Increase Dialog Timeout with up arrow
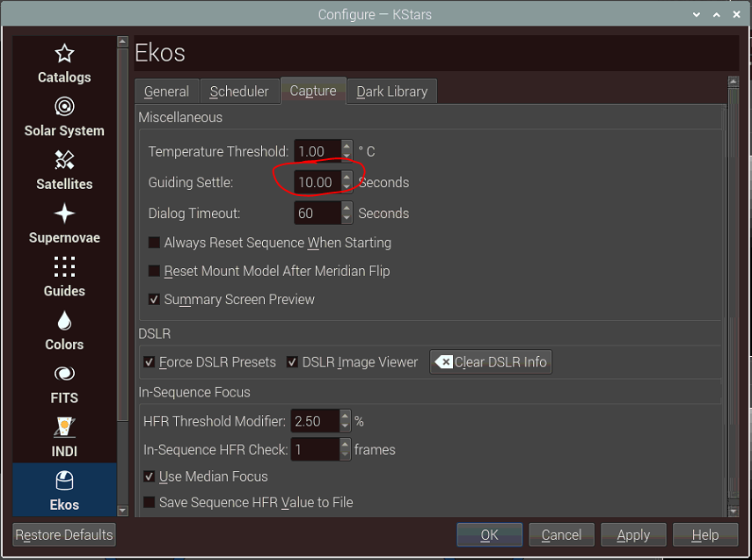This screenshot has width=752, height=560. click(x=347, y=207)
